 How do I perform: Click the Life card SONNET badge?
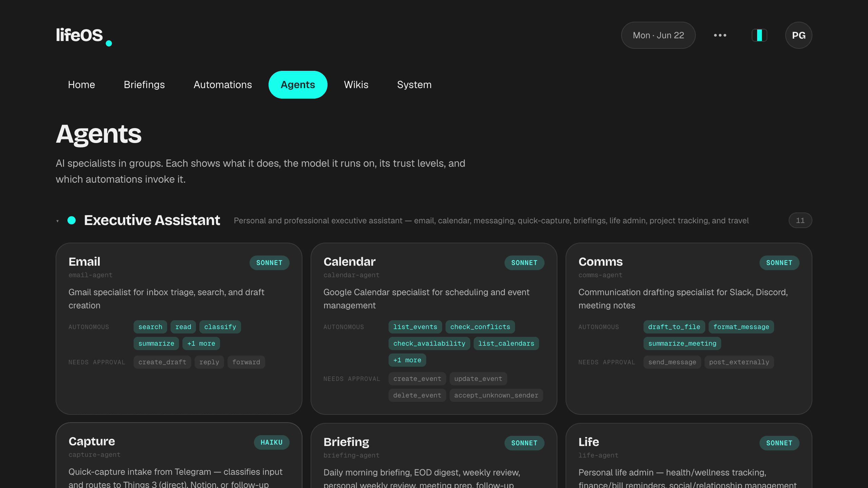(x=779, y=443)
